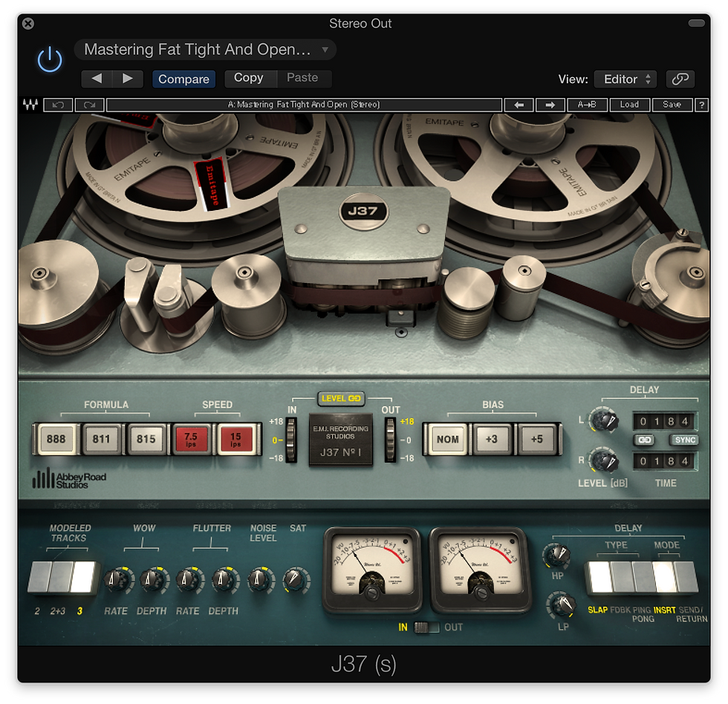Click the right delay time display
Image resolution: width=728 pixels, height=704 pixels.
coord(664,461)
